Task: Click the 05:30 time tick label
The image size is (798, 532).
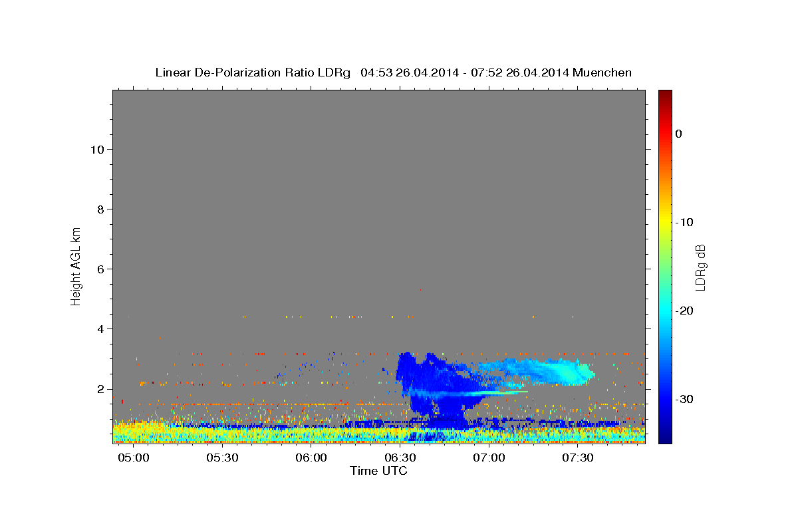Action: pyautogui.click(x=223, y=458)
